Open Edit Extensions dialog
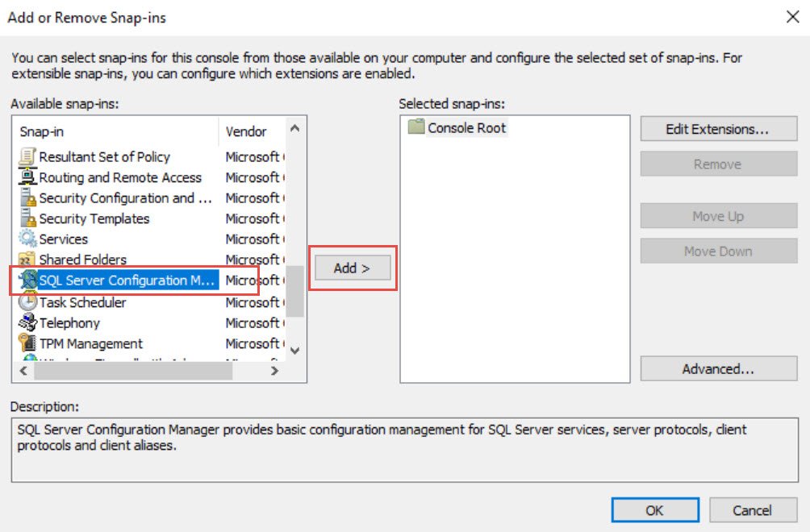 (719, 128)
